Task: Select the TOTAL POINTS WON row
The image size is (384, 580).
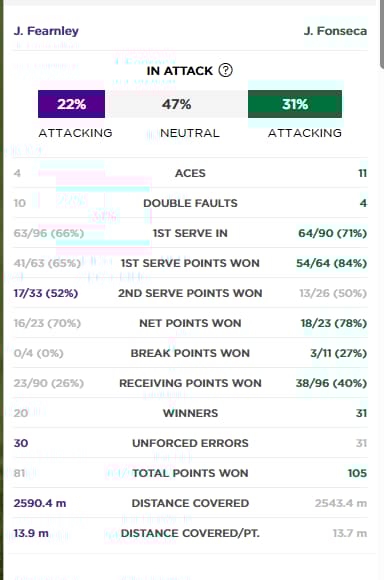Action: 190,473
